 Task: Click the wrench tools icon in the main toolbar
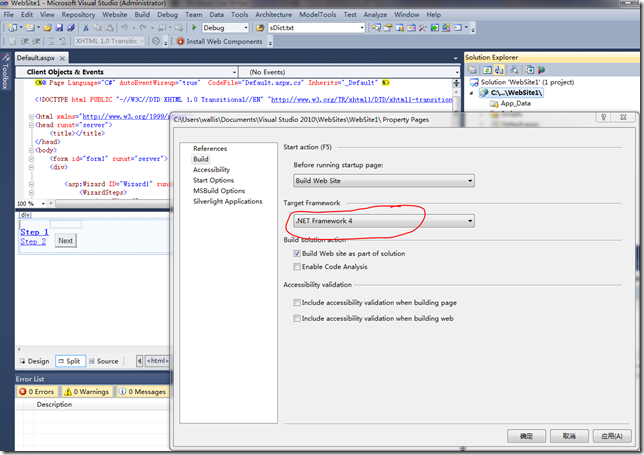tap(423, 28)
